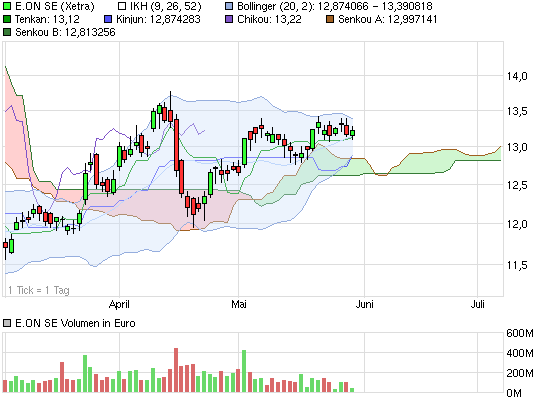Click the '200M' volume axis label
This screenshot has height=401, width=545.
pos(520,373)
